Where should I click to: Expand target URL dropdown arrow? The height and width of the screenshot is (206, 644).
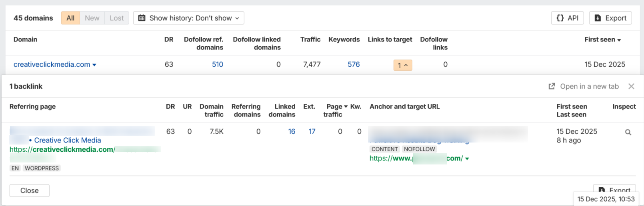tap(467, 159)
